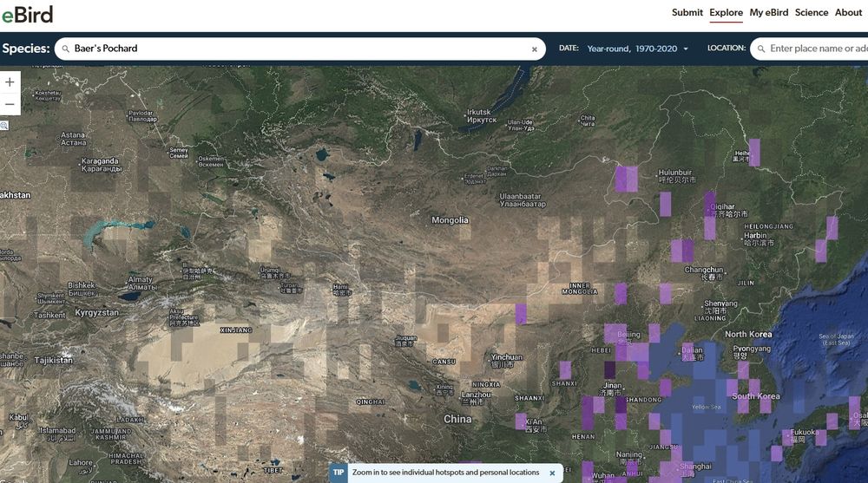
Task: Zoom in on the map
Action: [x=10, y=82]
